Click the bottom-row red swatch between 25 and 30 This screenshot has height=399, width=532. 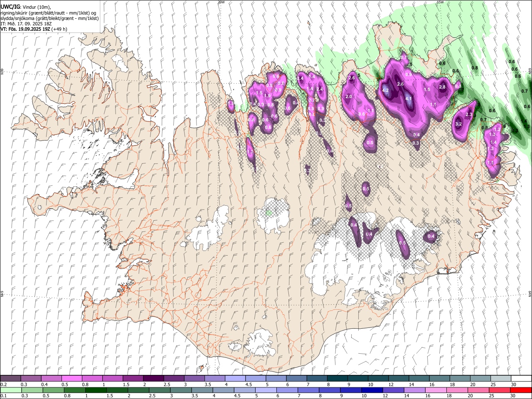(499, 390)
